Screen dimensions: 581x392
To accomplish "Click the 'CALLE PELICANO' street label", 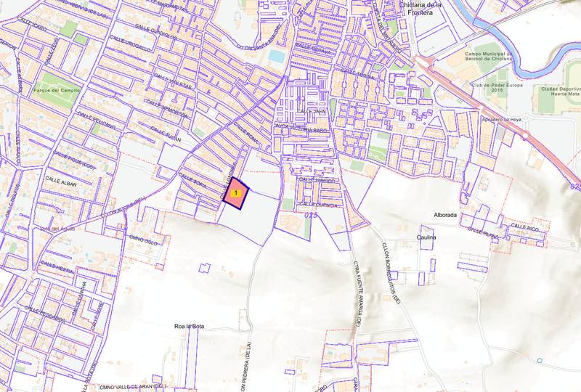I will (x=97, y=119).
